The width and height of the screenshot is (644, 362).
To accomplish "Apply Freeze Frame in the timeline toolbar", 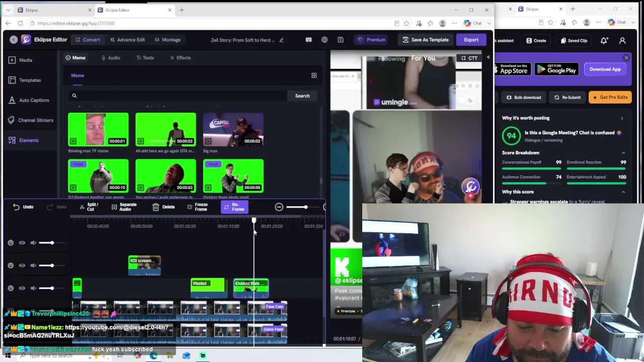I will click(197, 207).
